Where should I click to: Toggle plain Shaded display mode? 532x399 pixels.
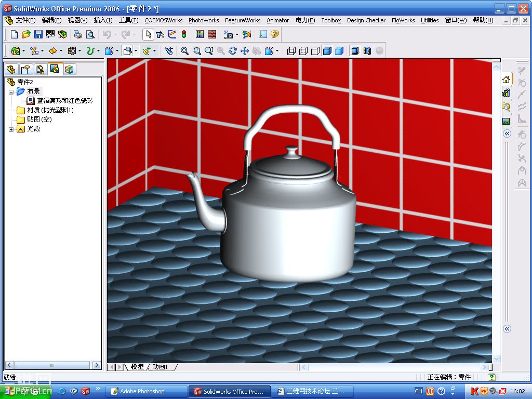pyautogui.click(x=339, y=51)
